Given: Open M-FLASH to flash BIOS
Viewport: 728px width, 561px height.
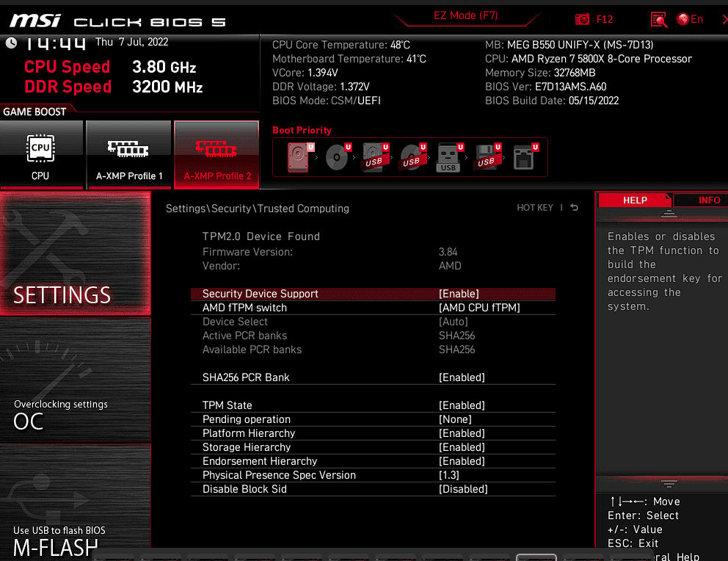Looking at the screenshot, I should 75,502.
